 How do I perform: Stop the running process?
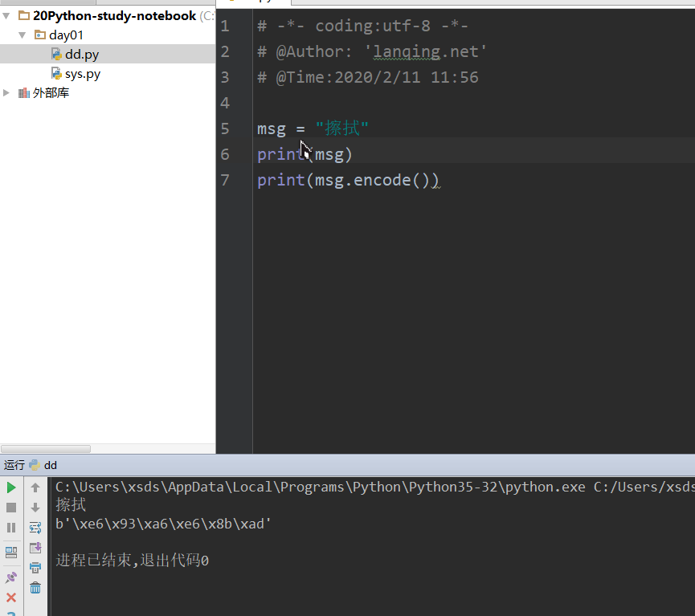11,507
